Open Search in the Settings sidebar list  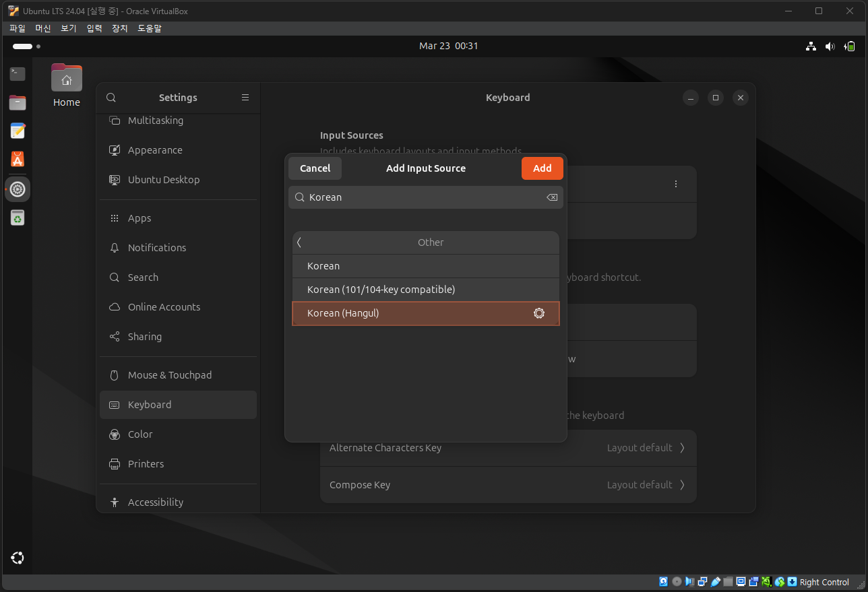point(178,277)
